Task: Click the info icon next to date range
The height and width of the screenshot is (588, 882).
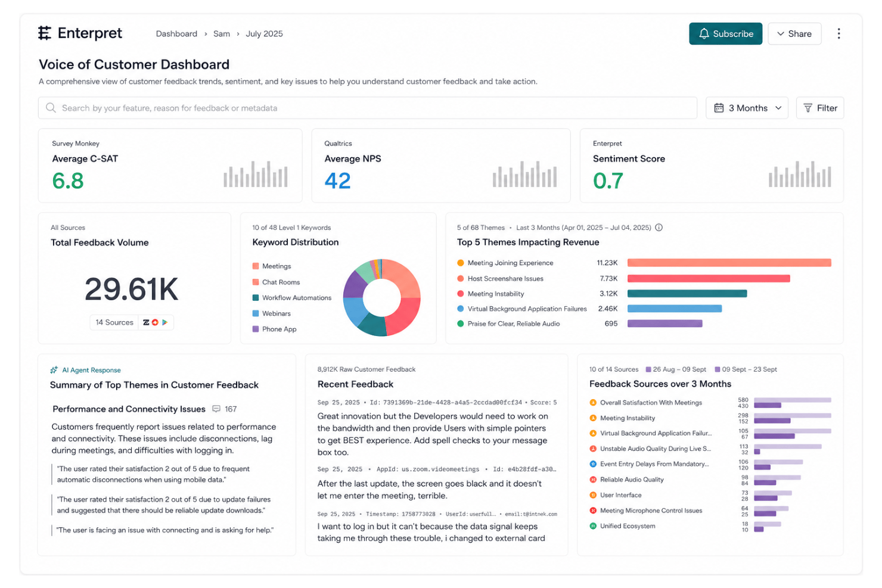Action: [659, 228]
